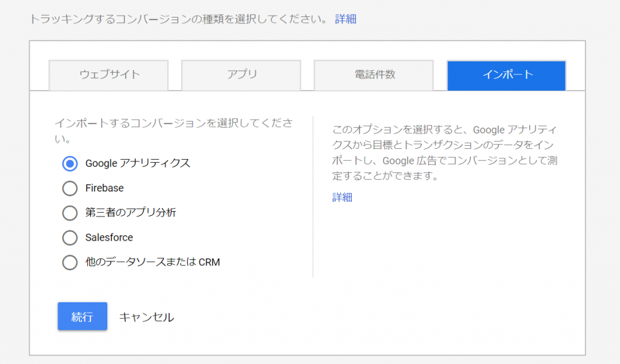This screenshot has height=364, width=620.
Task: Click the heading インポートするコンバージョンを選択してください
Action: [174, 131]
